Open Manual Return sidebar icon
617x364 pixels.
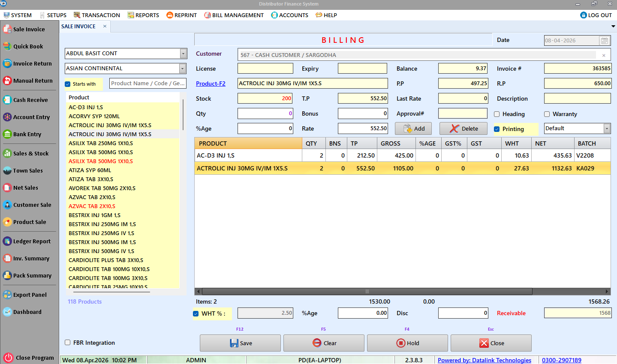pyautogui.click(x=7, y=81)
